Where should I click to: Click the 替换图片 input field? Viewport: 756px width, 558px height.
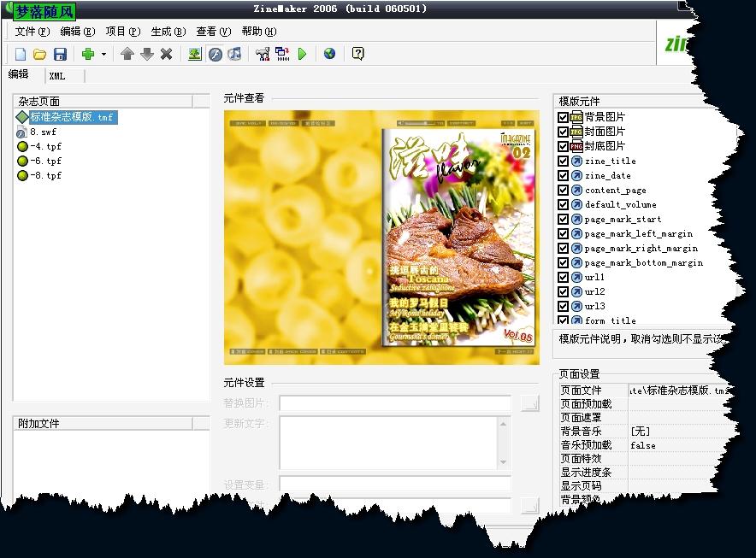pos(395,402)
